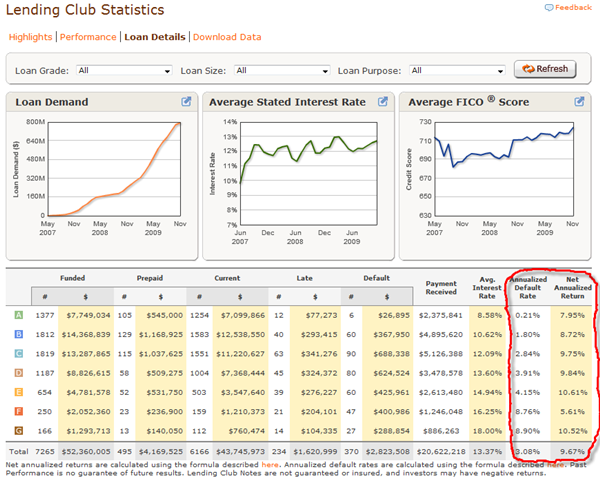Click the Interest Rate line chart plot

[309, 174]
